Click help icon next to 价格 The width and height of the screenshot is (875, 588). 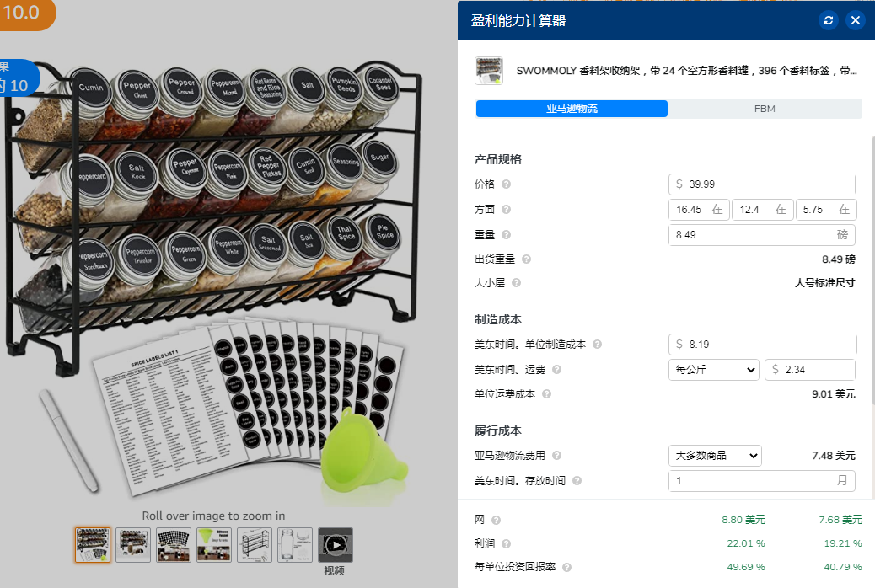click(x=506, y=184)
